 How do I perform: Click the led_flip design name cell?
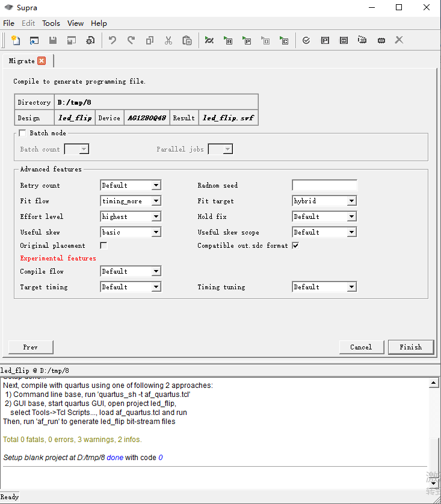tap(75, 118)
